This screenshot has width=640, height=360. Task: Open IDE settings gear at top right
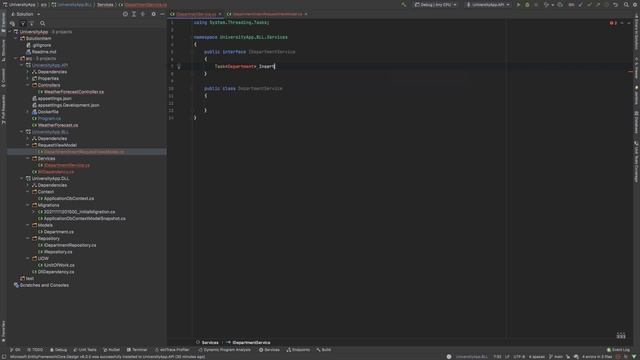click(x=634, y=5)
